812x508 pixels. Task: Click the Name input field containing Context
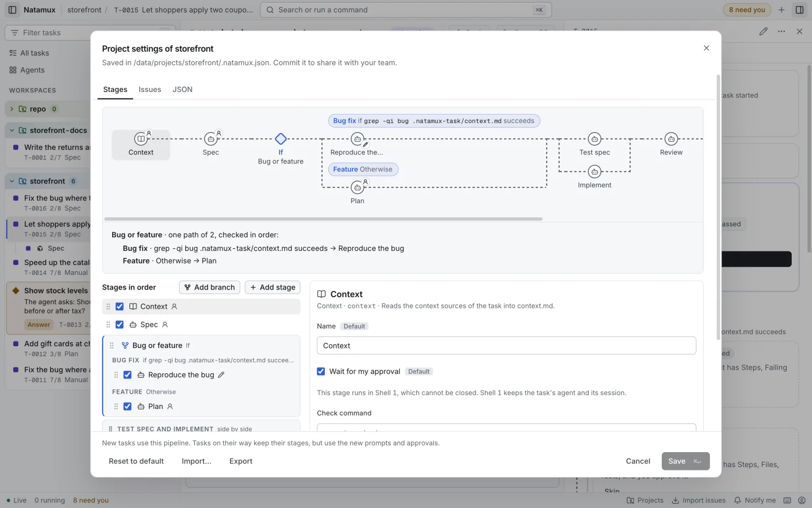point(506,345)
